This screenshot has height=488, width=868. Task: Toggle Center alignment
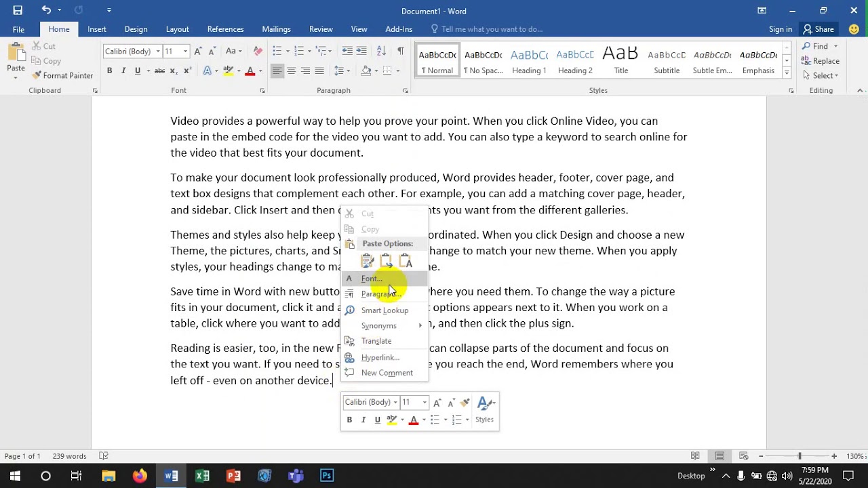tap(291, 70)
